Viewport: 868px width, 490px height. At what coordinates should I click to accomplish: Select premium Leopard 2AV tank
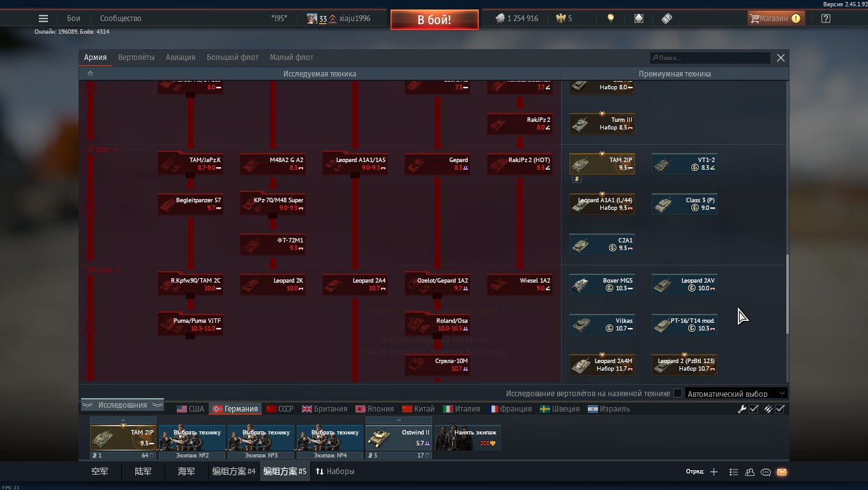pos(684,284)
